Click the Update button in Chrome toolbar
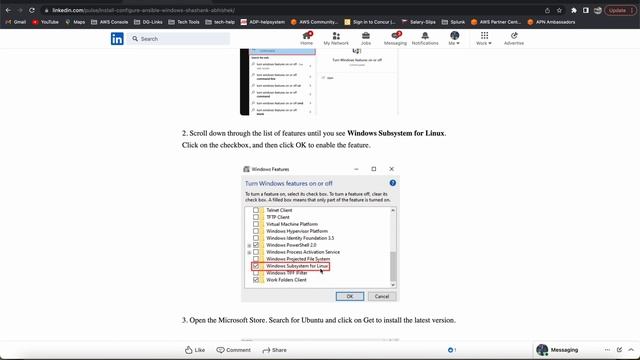Image resolution: width=640 pixels, height=360 pixels. coord(620,11)
